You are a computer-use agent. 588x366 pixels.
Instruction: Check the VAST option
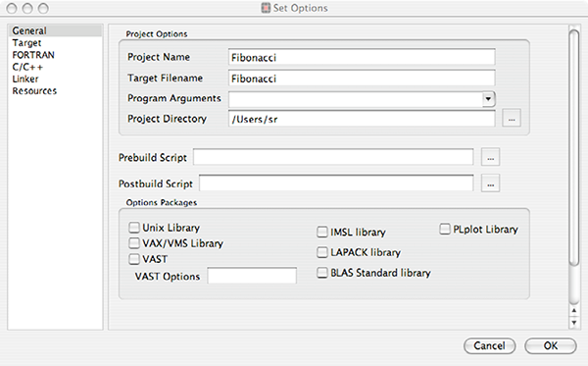(134, 259)
